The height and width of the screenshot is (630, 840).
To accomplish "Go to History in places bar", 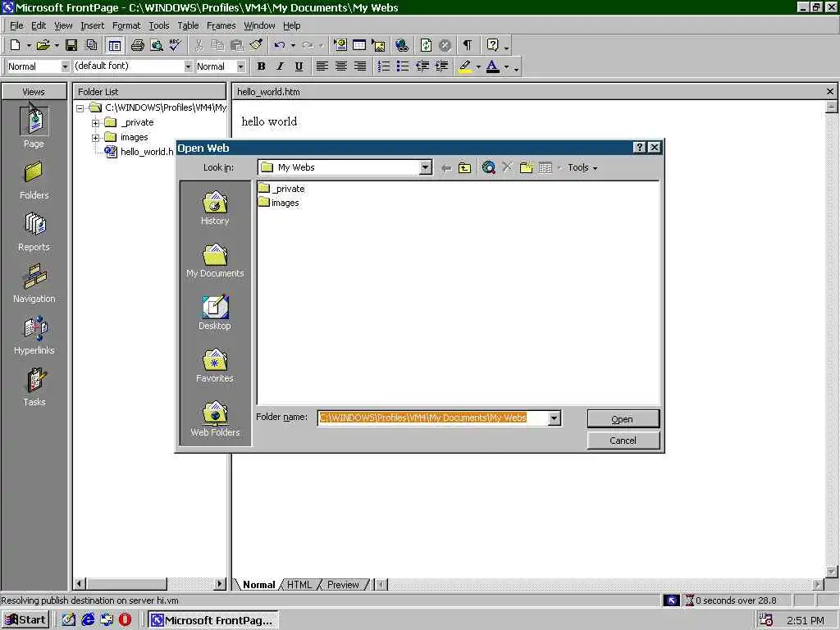I will click(215, 208).
